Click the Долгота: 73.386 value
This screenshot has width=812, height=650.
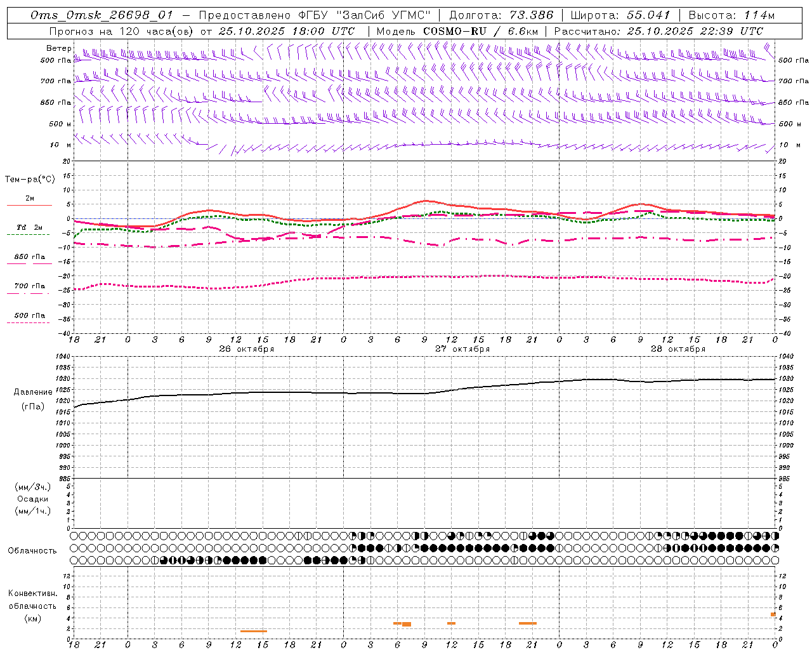(x=501, y=15)
